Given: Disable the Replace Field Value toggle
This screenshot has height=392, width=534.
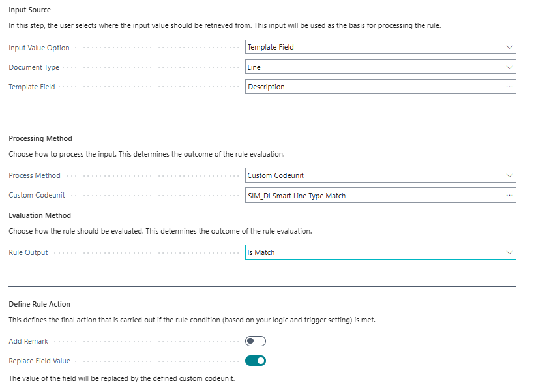Looking at the screenshot, I should click(255, 360).
